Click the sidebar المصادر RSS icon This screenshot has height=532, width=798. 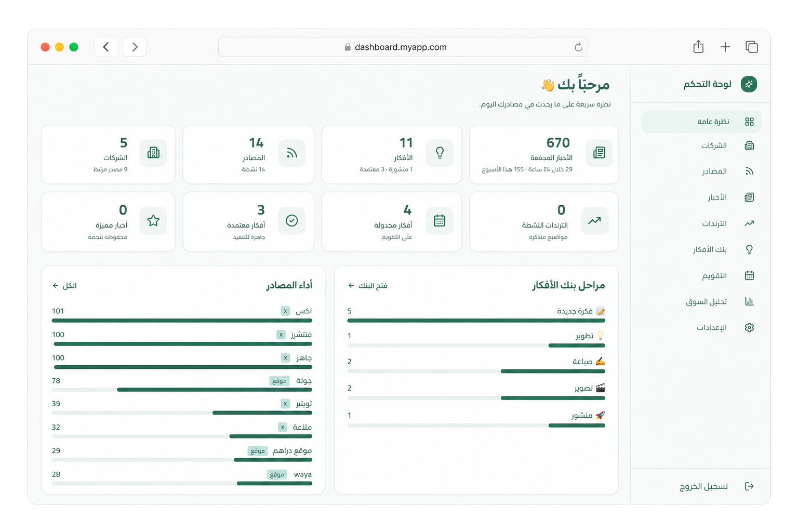point(749,171)
